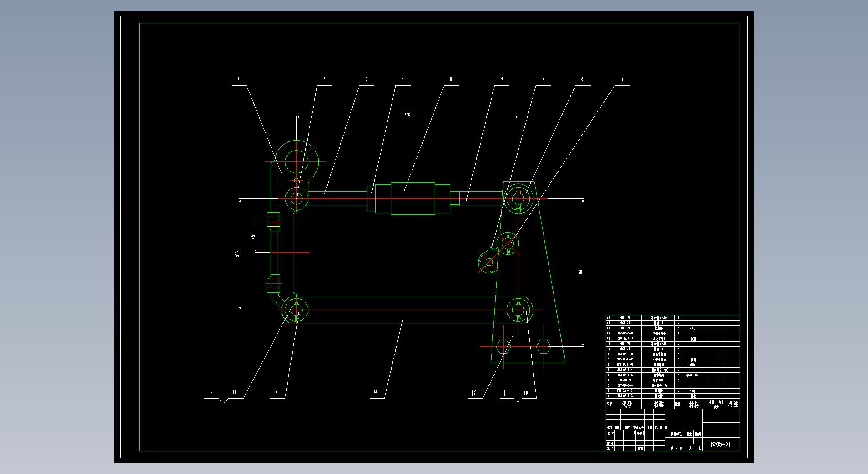The width and height of the screenshot is (868, 474).
Task: Click the large top-left eye ring circle
Action: coord(297,161)
